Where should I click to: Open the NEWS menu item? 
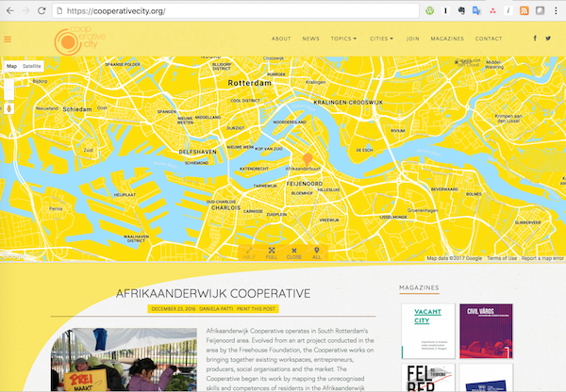click(310, 39)
